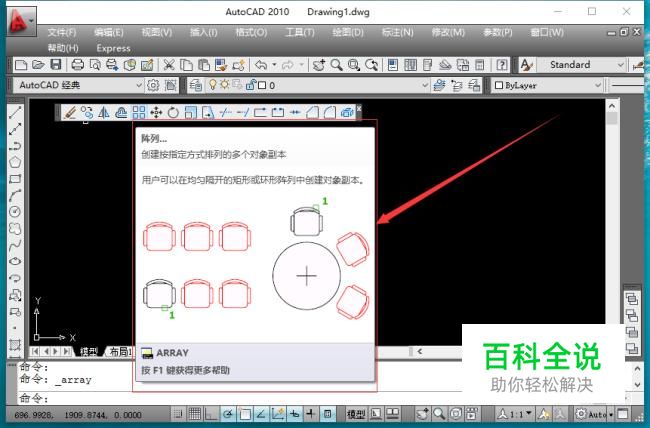Select the Explode tool
650x428 pixels.
click(x=347, y=112)
